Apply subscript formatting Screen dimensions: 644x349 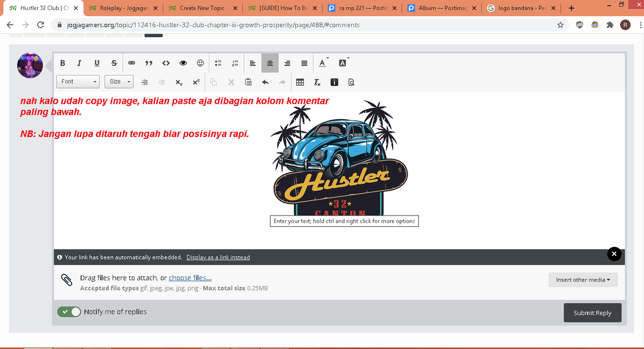(x=179, y=82)
